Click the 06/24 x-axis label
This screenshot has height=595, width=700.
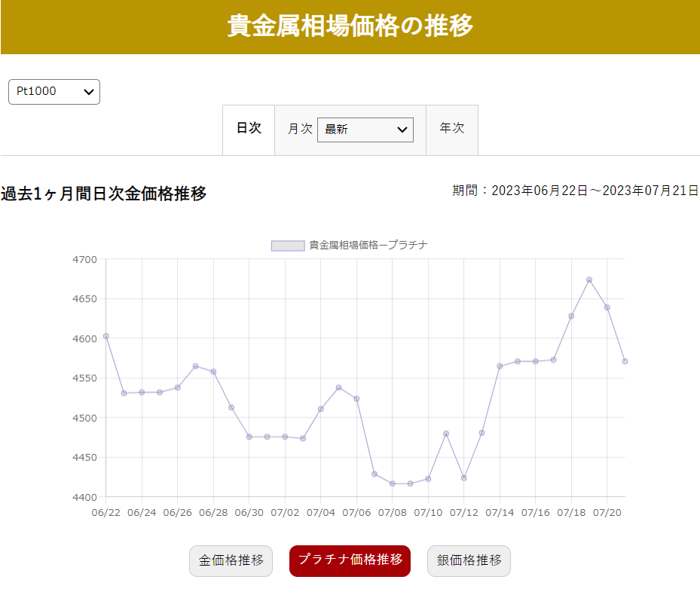142,512
